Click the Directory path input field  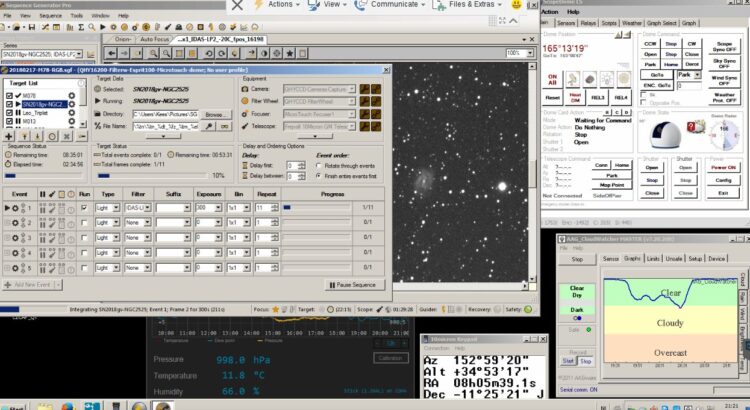point(165,114)
